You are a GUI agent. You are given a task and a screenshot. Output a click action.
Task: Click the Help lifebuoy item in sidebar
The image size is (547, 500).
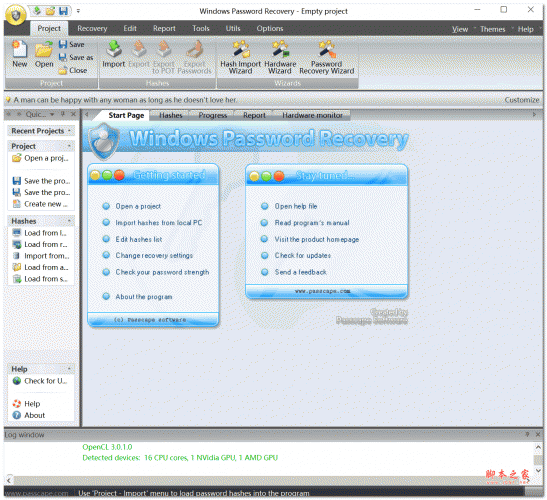[x=27, y=404]
